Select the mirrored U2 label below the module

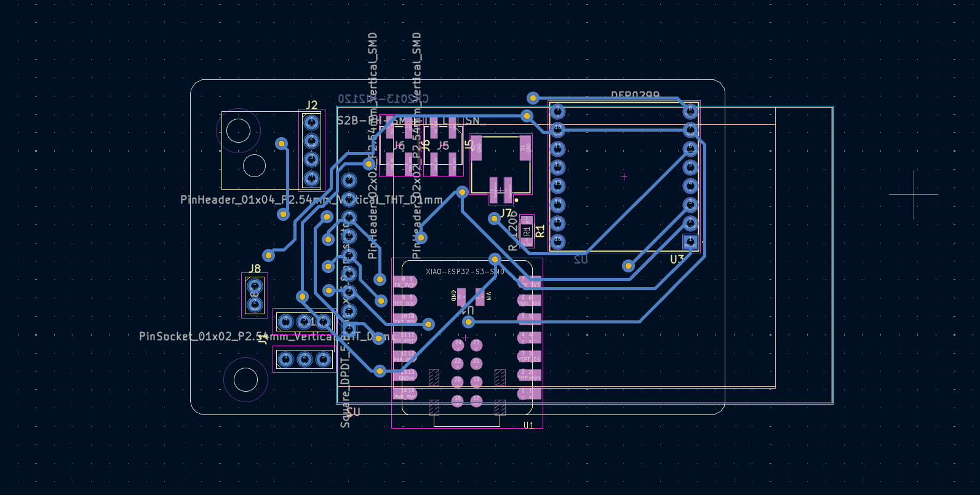(581, 259)
